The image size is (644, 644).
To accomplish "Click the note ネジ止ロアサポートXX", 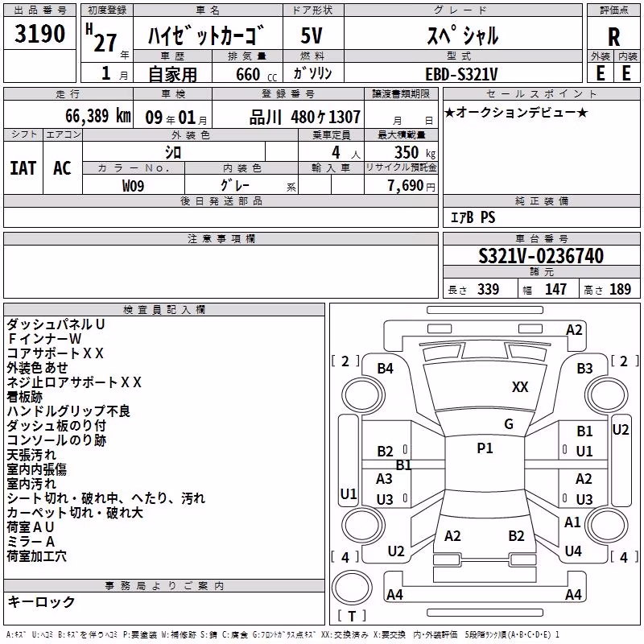I will pyautogui.click(x=74, y=382).
